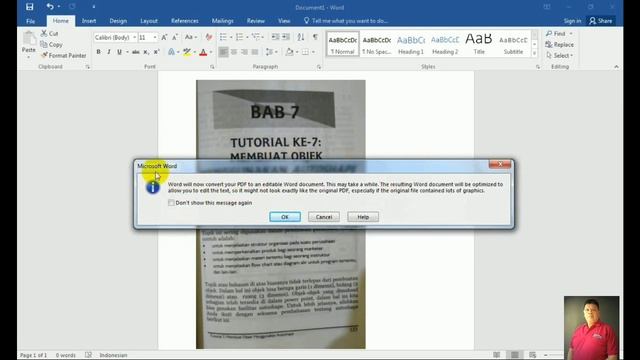Switch to the Insert tab
640x360 pixels.
pyautogui.click(x=89, y=21)
